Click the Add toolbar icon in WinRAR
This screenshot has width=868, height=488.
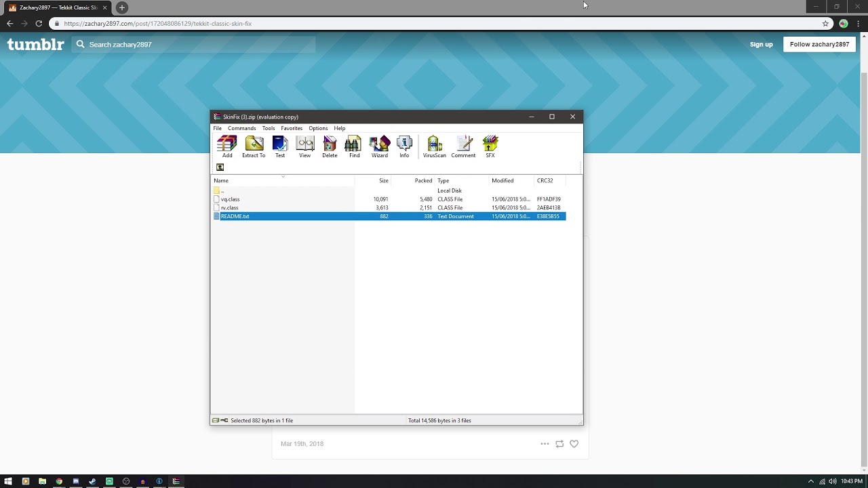pyautogui.click(x=227, y=147)
